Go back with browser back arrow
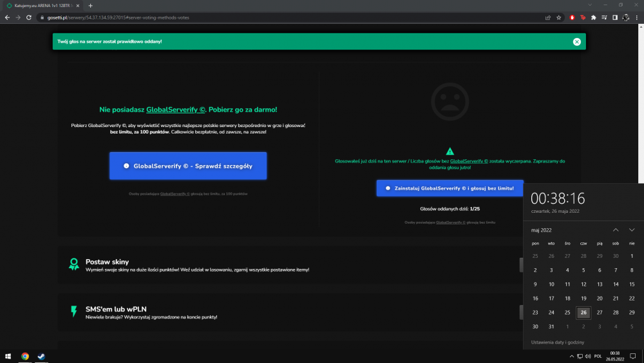The height and width of the screenshot is (363, 644). click(x=7, y=17)
